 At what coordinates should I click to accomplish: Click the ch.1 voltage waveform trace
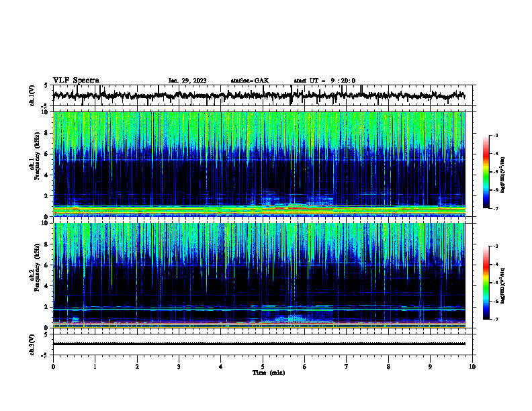[x=259, y=95]
